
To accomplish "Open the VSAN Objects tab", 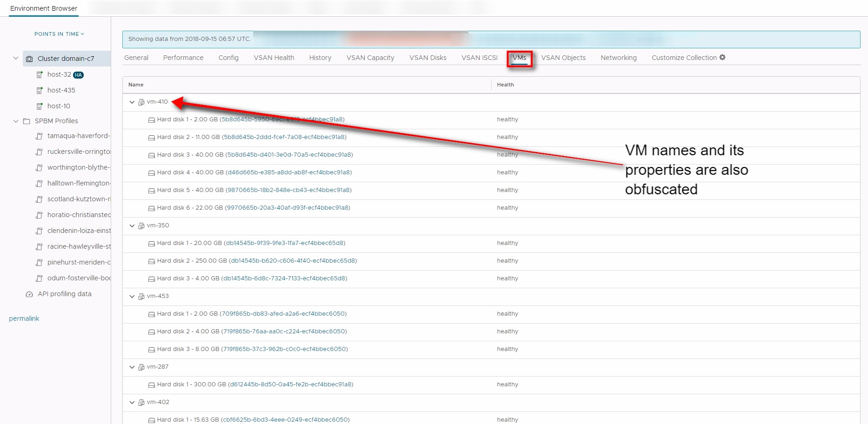I will 563,58.
